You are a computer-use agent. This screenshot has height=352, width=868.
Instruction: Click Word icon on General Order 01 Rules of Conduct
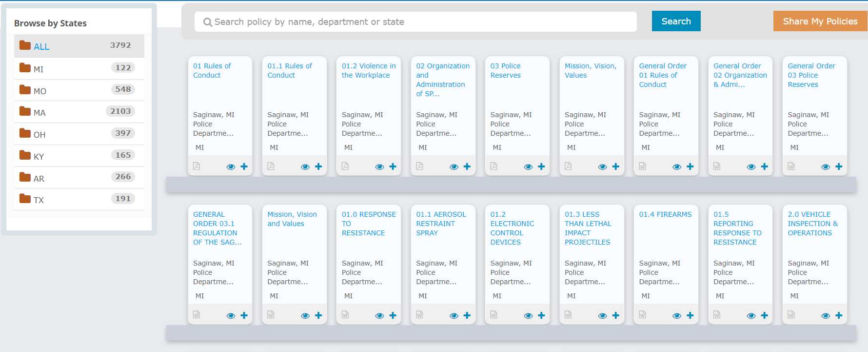pyautogui.click(x=642, y=166)
